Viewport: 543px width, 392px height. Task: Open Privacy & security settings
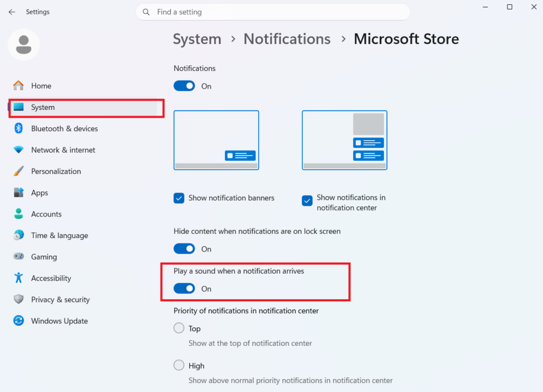(83, 300)
